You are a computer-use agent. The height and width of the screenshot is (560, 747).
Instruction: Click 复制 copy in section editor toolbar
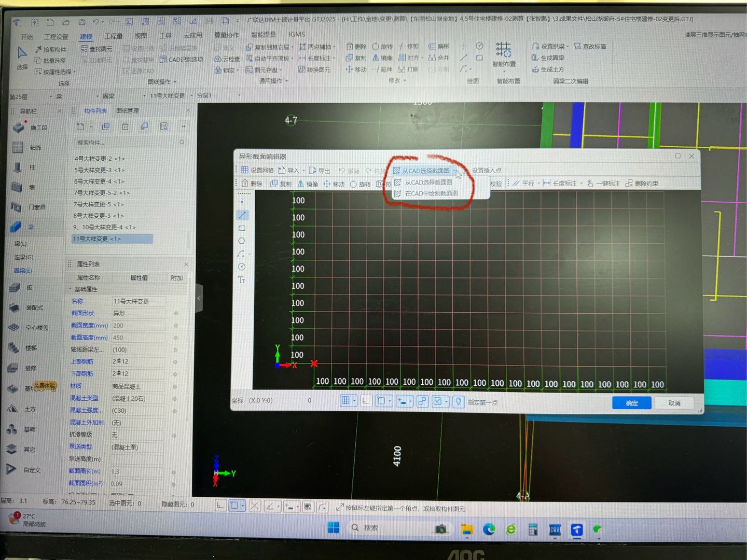[x=281, y=184]
